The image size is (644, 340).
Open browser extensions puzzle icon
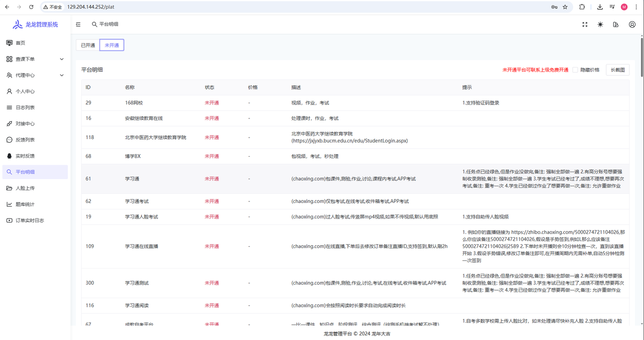click(582, 7)
